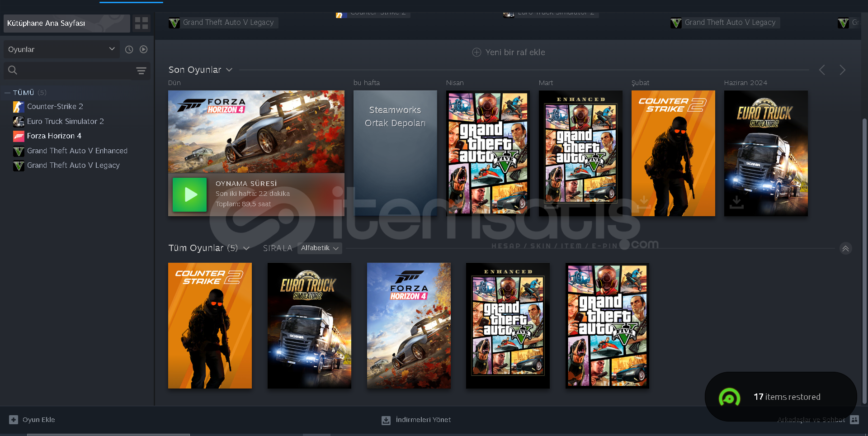Click the green restore notification icon
The width and height of the screenshot is (868, 436).
pos(729,398)
